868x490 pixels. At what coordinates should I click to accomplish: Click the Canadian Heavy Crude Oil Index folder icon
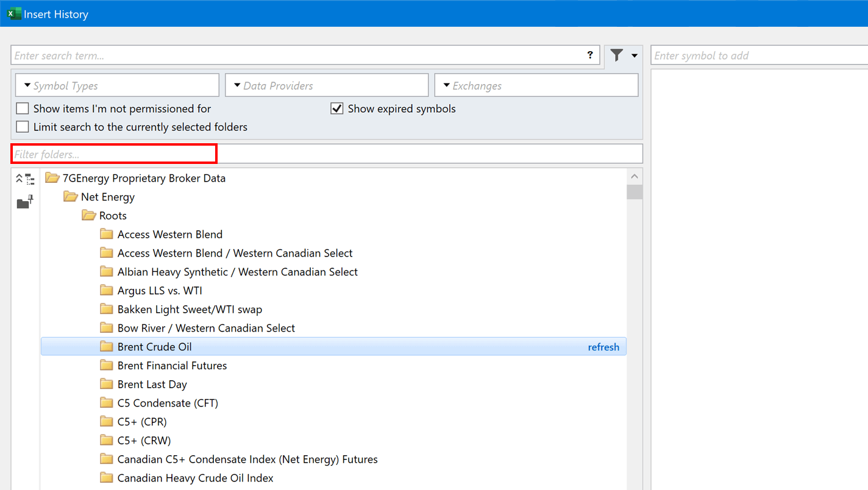107,478
